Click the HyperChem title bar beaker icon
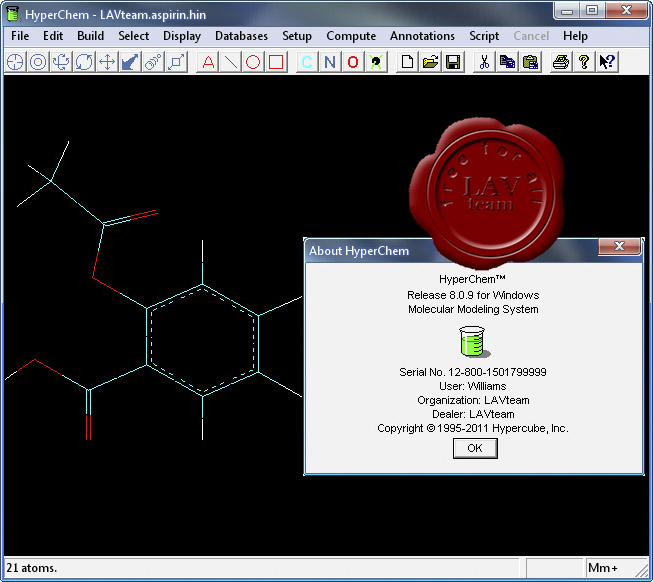The width and height of the screenshot is (653, 582). pyautogui.click(x=13, y=13)
